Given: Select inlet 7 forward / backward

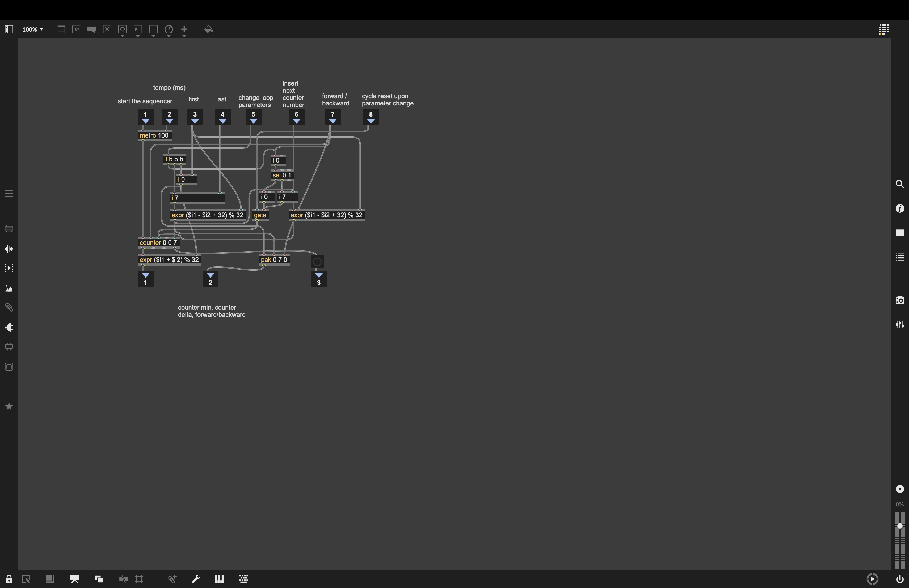Looking at the screenshot, I should (x=333, y=118).
